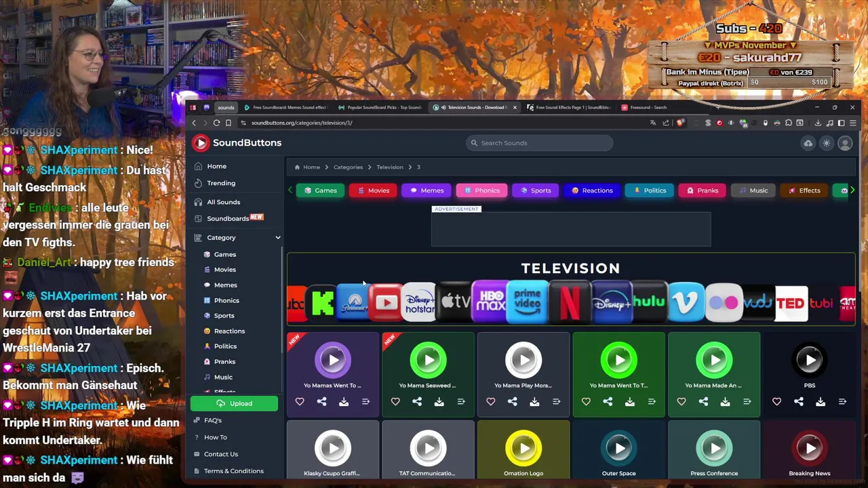The width and height of the screenshot is (868, 488).
Task: Select the Phonics category chip
Action: [481, 190]
